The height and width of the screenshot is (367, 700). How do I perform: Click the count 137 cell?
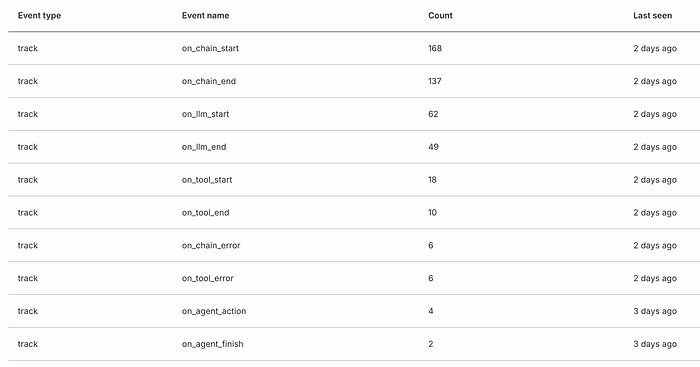pos(434,81)
